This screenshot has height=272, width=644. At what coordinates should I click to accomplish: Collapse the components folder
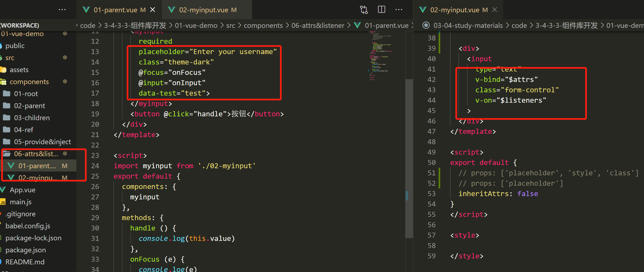pos(29,82)
